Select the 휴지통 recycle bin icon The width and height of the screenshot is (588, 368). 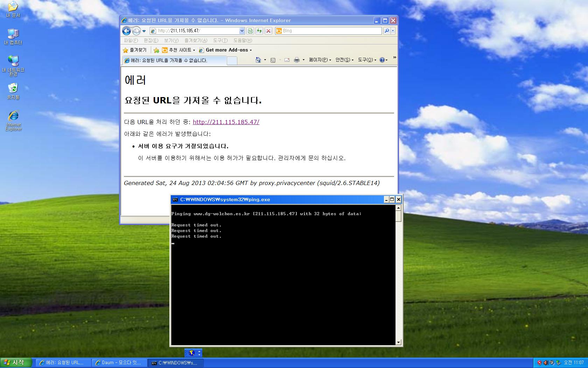[x=13, y=91]
